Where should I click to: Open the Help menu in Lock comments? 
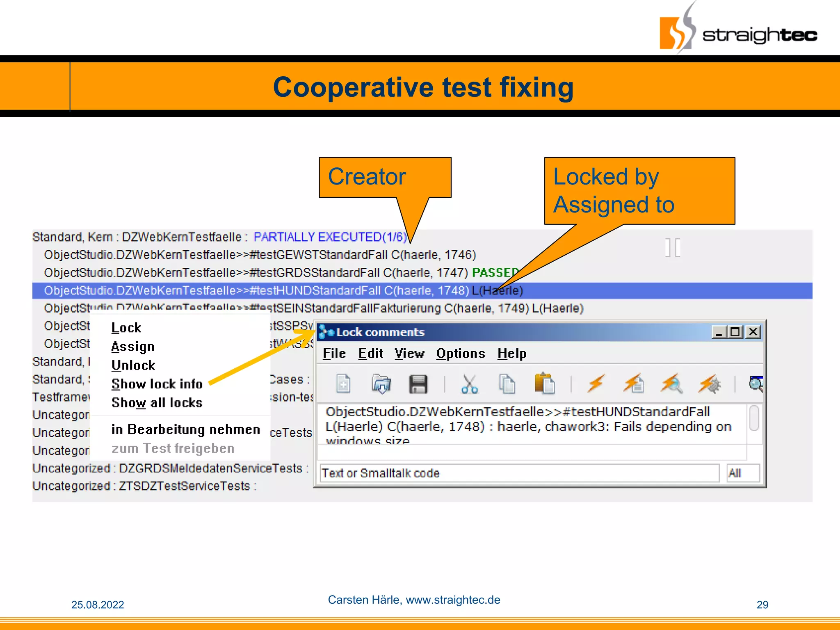[x=512, y=353]
